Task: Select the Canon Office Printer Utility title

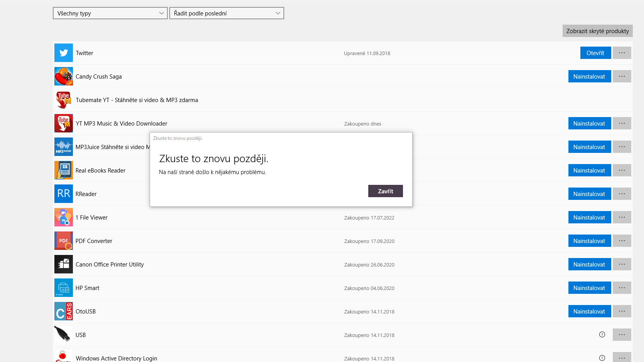Action: point(110,265)
